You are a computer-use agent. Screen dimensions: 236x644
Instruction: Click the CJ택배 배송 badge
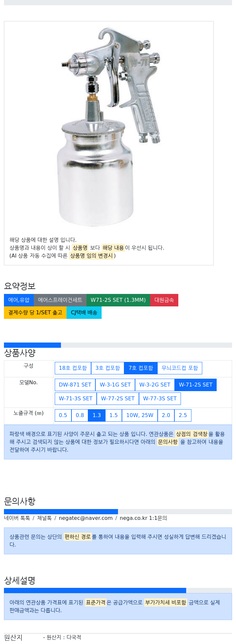pos(84,312)
